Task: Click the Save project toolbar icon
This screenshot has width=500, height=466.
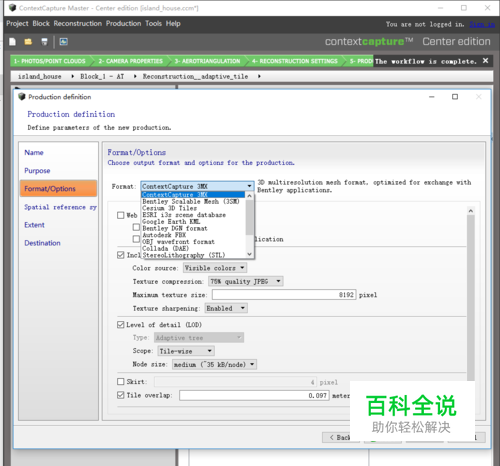Action: [44, 42]
